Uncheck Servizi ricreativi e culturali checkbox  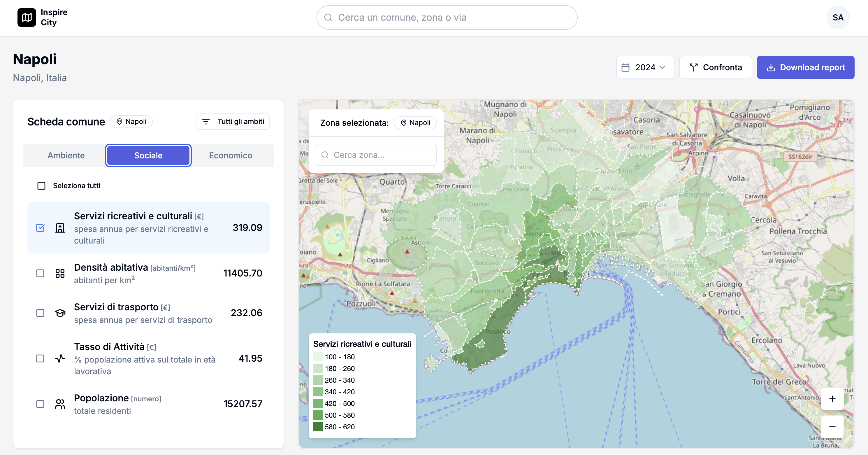click(x=41, y=228)
